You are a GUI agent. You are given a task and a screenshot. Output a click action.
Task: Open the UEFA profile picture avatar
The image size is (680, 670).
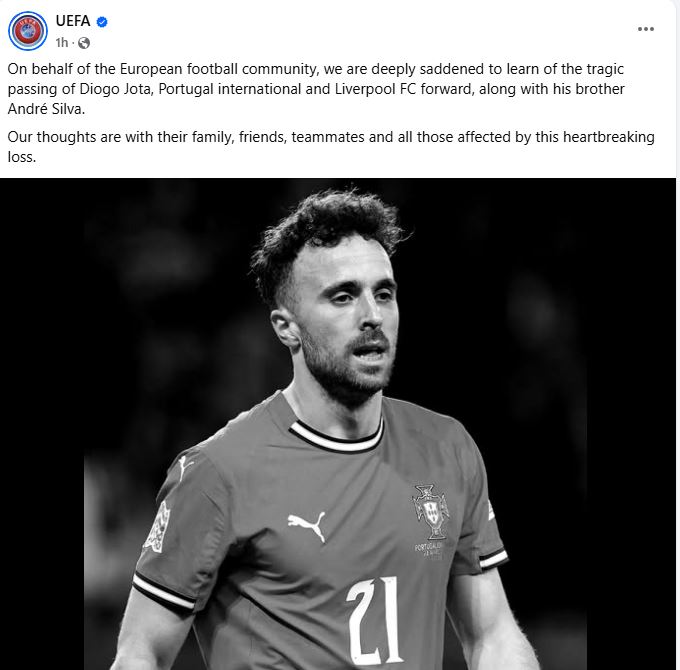[28, 31]
